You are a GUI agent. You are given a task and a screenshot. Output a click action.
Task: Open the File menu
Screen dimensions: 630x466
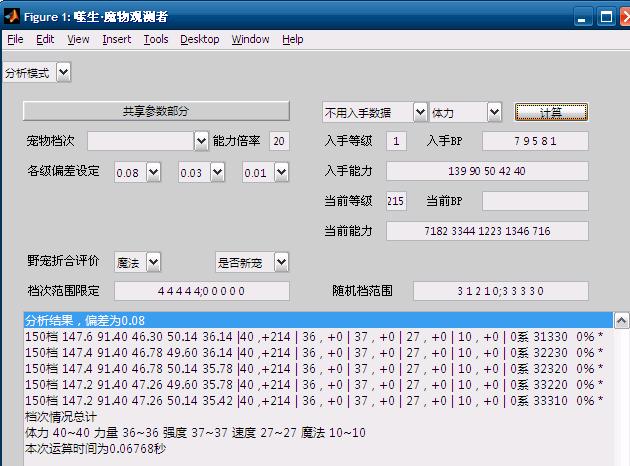(x=15, y=39)
